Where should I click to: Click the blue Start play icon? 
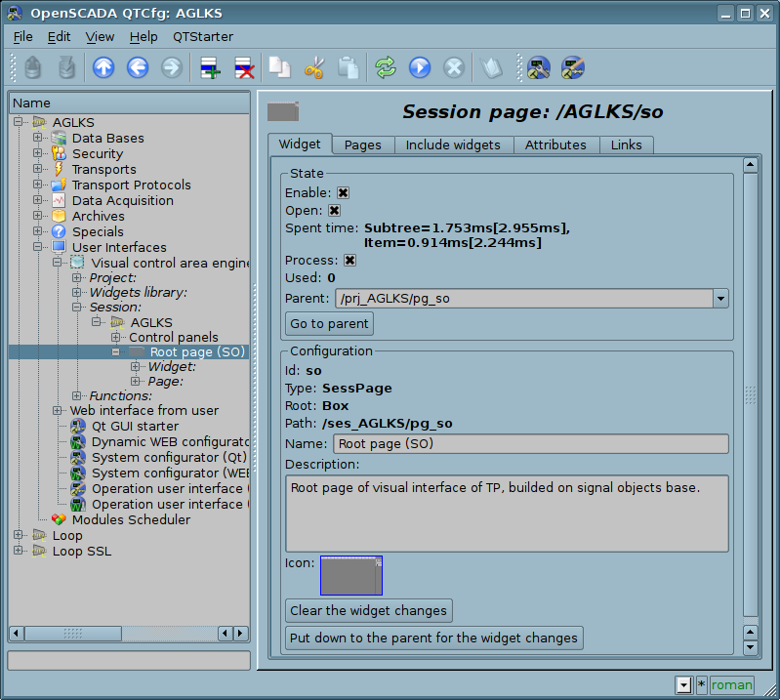tap(420, 67)
